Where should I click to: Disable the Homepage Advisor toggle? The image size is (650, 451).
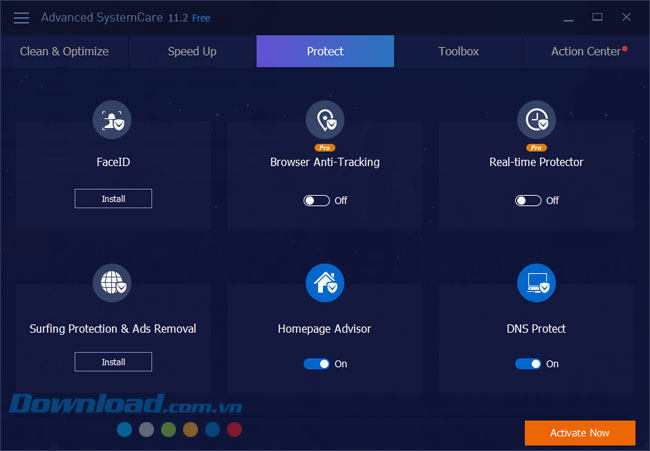(x=316, y=364)
